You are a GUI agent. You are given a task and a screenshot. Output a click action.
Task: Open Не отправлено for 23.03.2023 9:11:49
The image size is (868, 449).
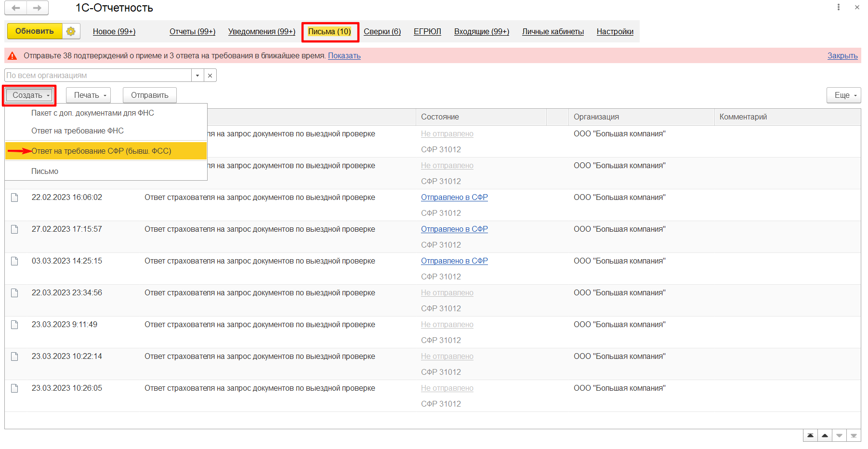[x=447, y=325]
